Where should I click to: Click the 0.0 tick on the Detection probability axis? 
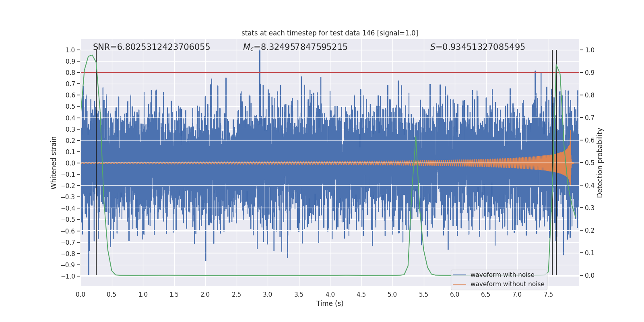click(x=590, y=276)
